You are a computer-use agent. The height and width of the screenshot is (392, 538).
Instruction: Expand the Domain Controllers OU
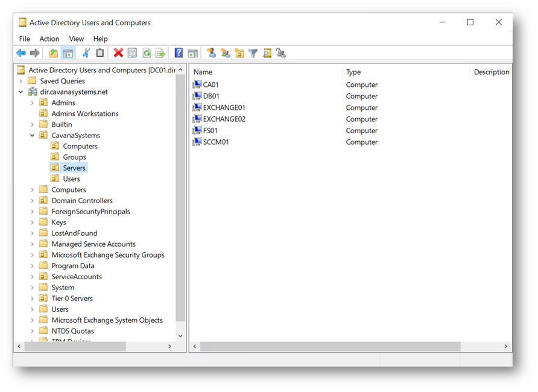(x=32, y=201)
